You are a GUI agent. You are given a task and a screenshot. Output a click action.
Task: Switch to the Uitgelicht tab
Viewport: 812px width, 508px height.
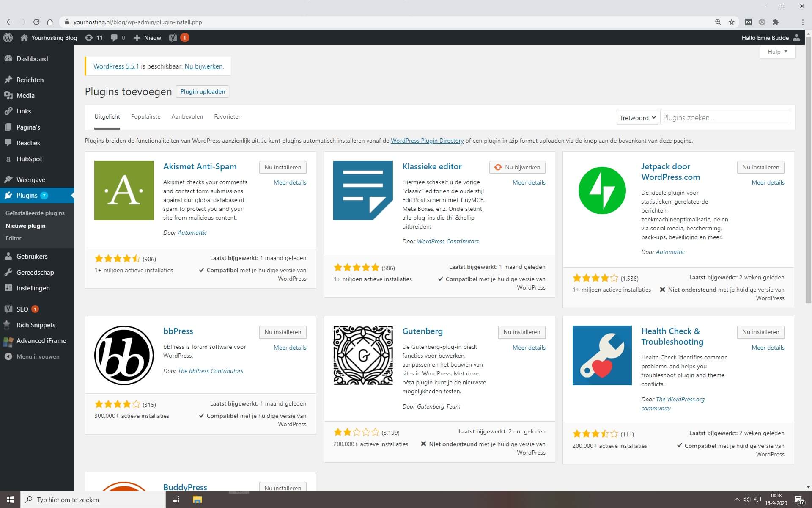[x=107, y=117]
